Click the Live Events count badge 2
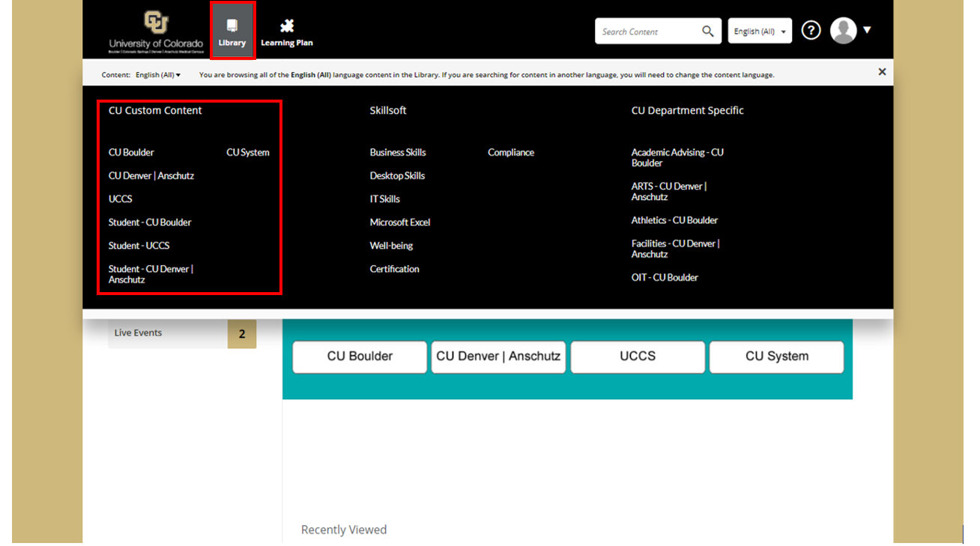Image resolution: width=980 pixels, height=546 pixels. 242,334
